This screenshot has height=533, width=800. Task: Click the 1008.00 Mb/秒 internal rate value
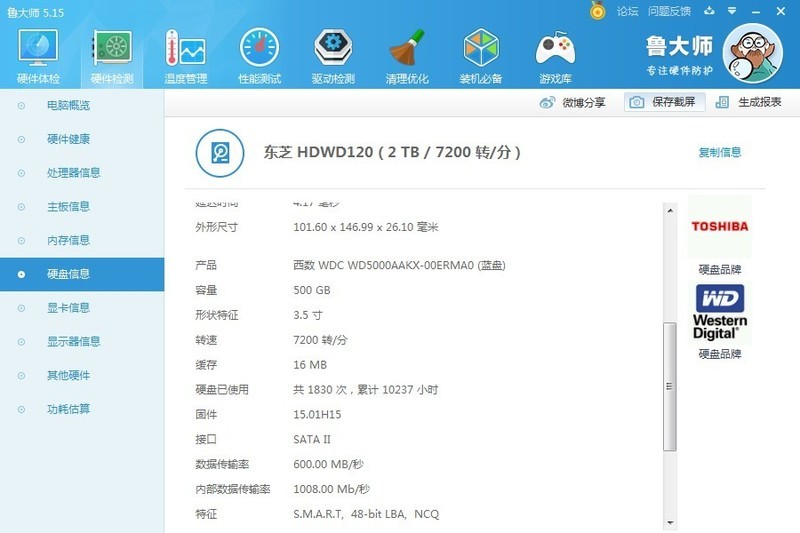pos(331,489)
